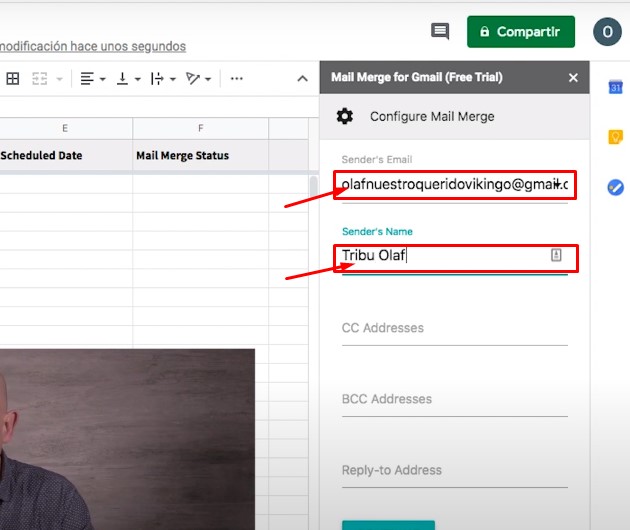This screenshot has height=530, width=630.
Task: Select column E header
Action: (x=65, y=129)
